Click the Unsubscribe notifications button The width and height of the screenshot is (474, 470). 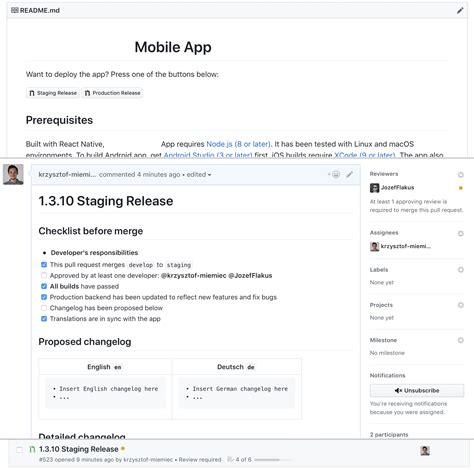coord(417,390)
